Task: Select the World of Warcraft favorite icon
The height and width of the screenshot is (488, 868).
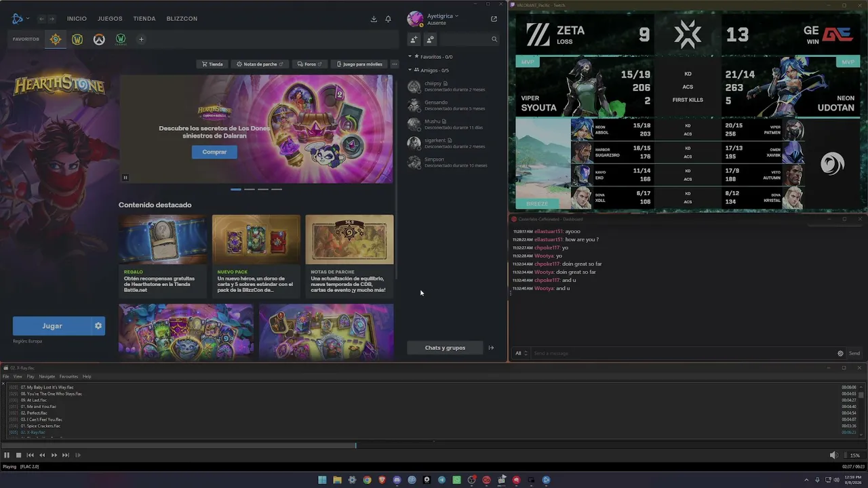Action: tap(77, 39)
